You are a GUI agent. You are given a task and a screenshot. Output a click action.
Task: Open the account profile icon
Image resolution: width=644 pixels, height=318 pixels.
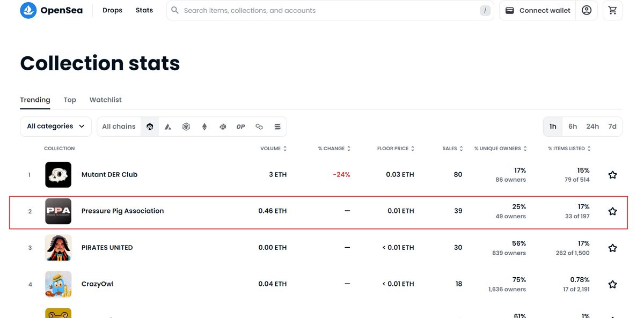tap(587, 10)
